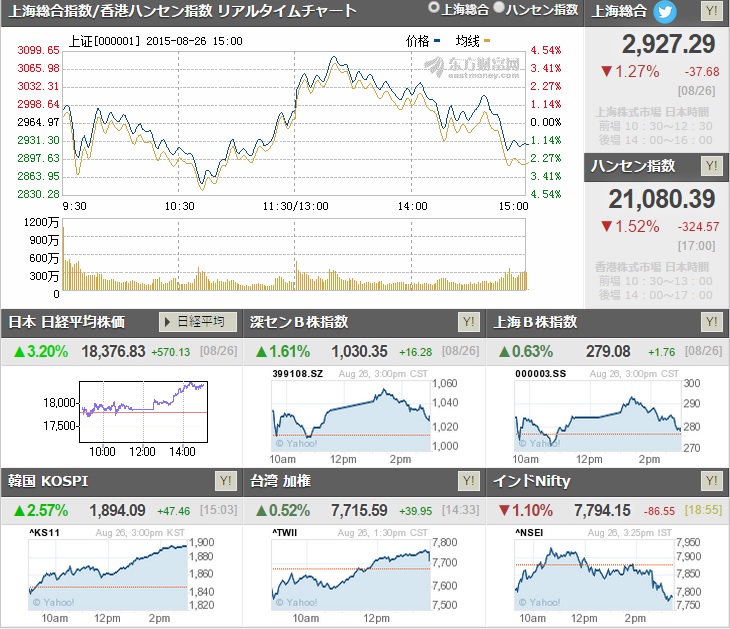Click the Nifty change ▼1.10%
The height and width of the screenshot is (629, 730).
pyautogui.click(x=526, y=511)
